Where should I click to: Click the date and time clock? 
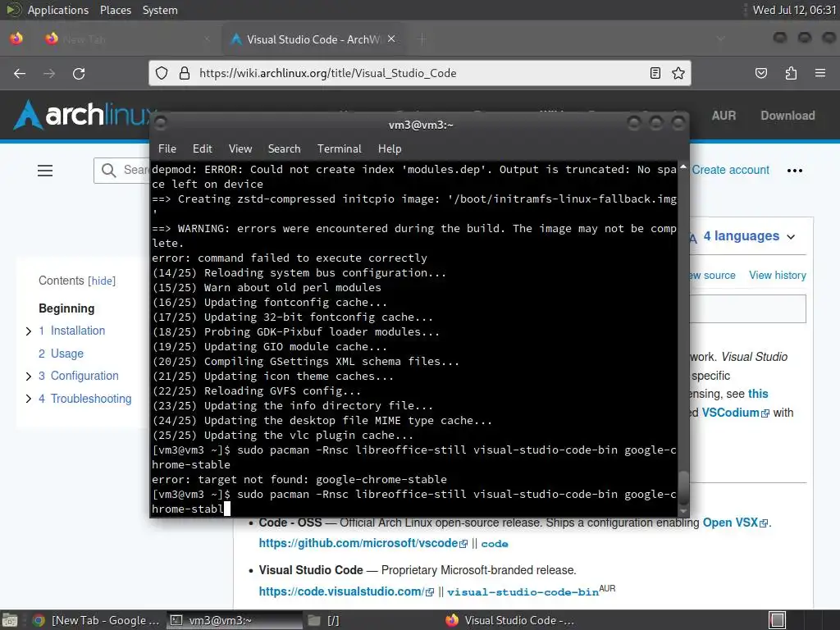click(794, 10)
